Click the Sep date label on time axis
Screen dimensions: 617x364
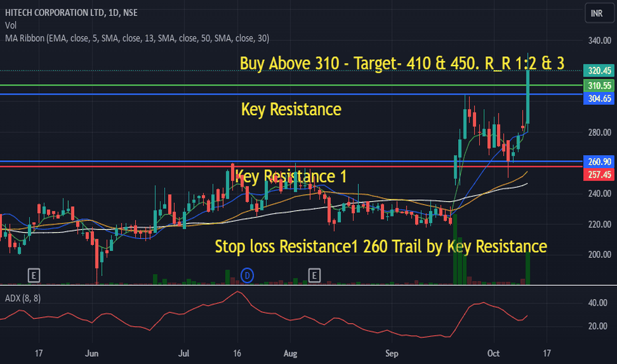tap(391, 353)
